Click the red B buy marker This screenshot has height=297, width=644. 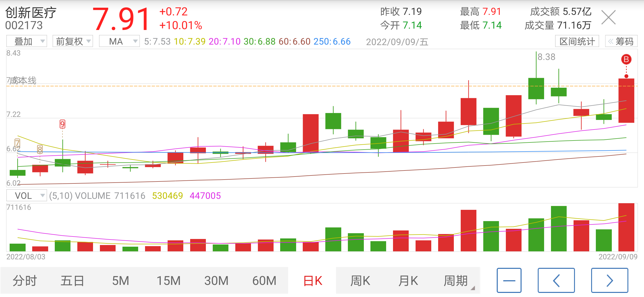coord(626,59)
